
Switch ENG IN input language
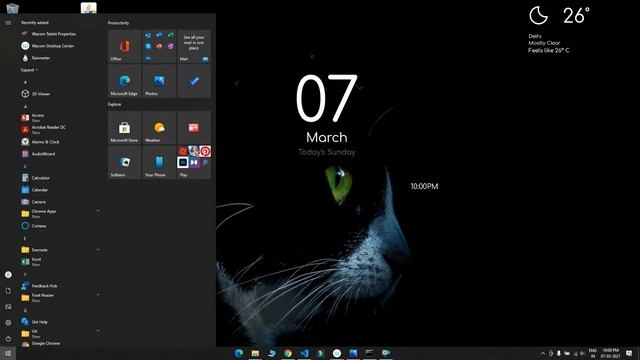[593, 353]
